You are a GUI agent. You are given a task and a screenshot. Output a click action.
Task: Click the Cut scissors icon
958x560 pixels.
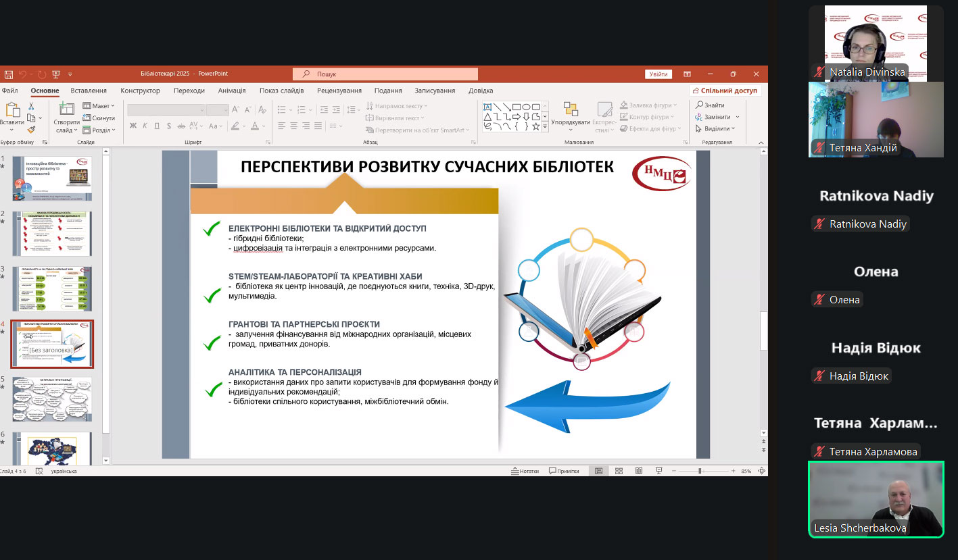point(31,106)
